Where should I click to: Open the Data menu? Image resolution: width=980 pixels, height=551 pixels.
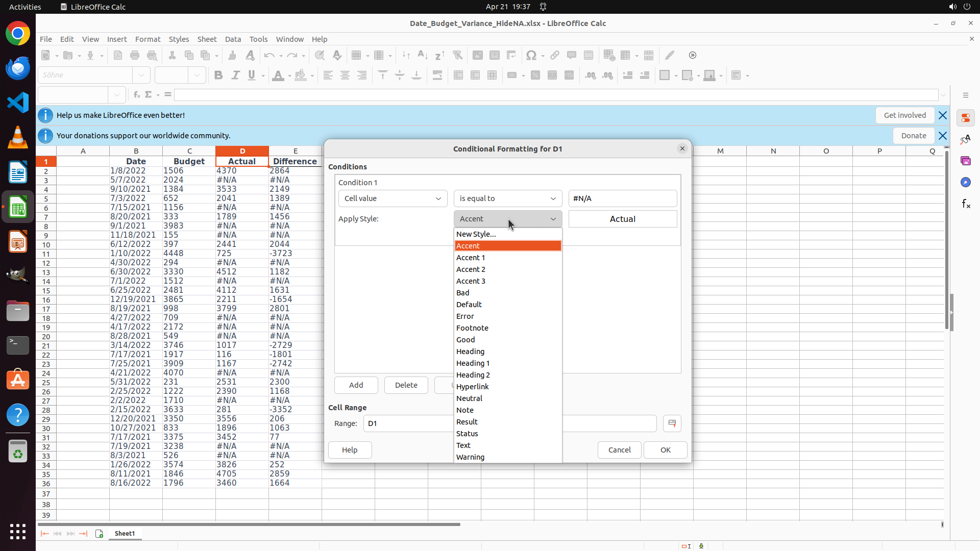pyautogui.click(x=233, y=39)
